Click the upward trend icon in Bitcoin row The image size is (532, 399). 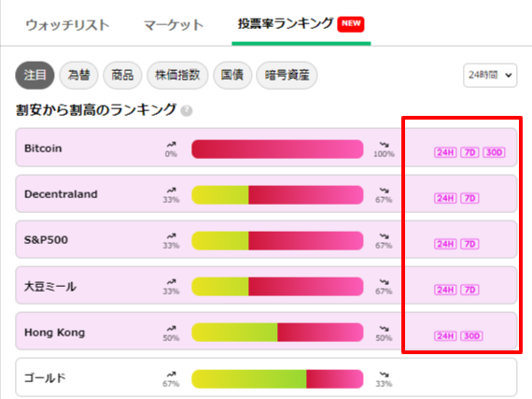tap(171, 145)
